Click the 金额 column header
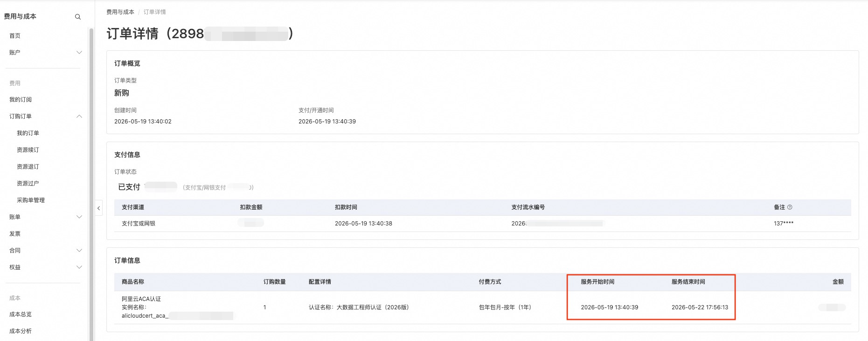Image resolution: width=868 pixels, height=341 pixels. [x=838, y=282]
